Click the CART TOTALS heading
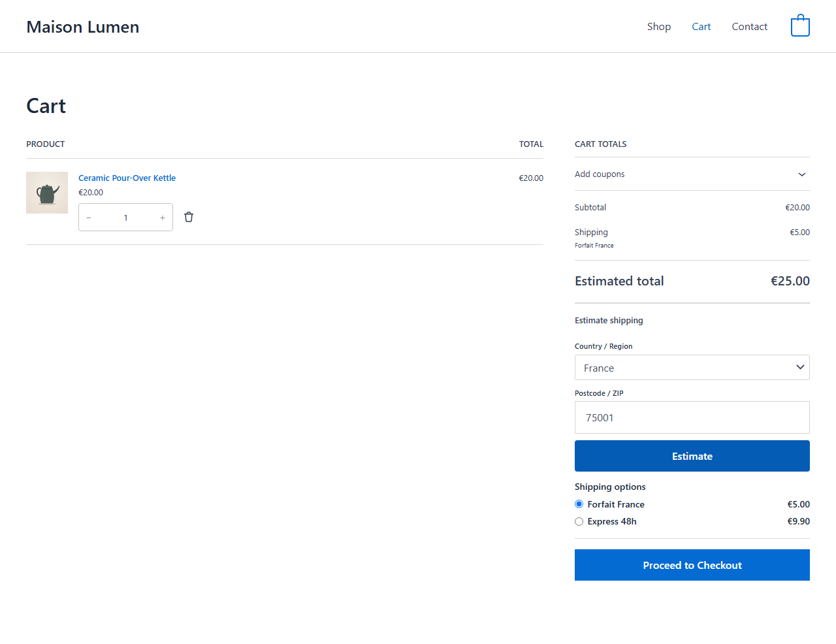This screenshot has width=836, height=644. pyautogui.click(x=601, y=144)
